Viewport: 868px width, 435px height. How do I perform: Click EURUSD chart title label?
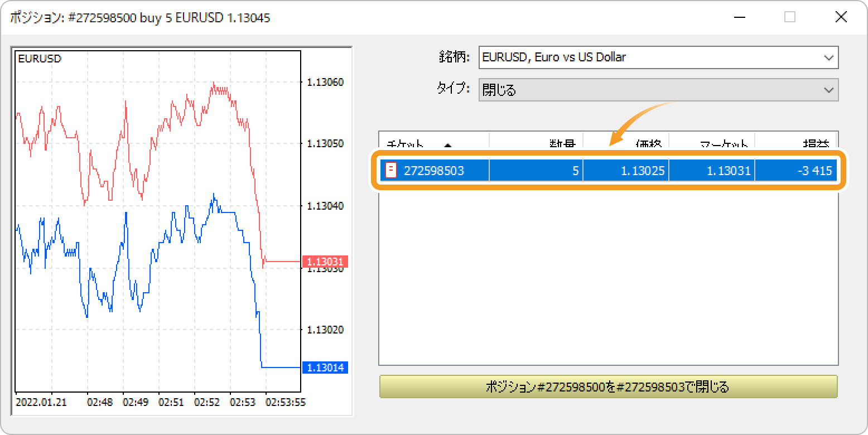click(x=40, y=58)
